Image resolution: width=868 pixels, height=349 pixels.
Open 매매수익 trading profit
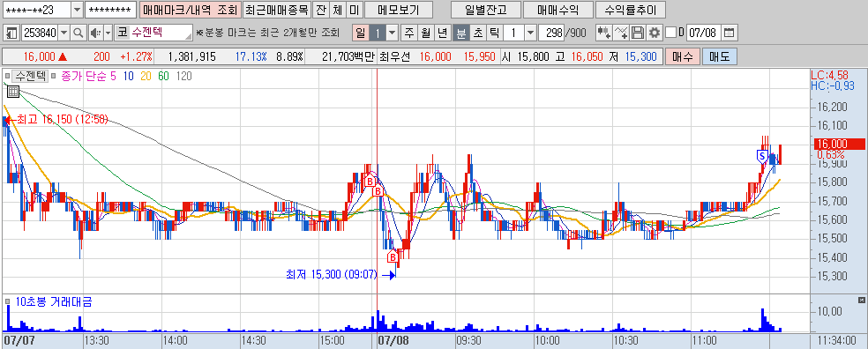558,10
